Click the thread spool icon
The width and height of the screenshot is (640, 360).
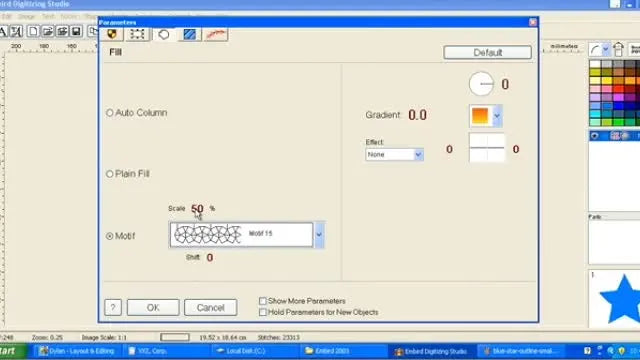(618, 49)
